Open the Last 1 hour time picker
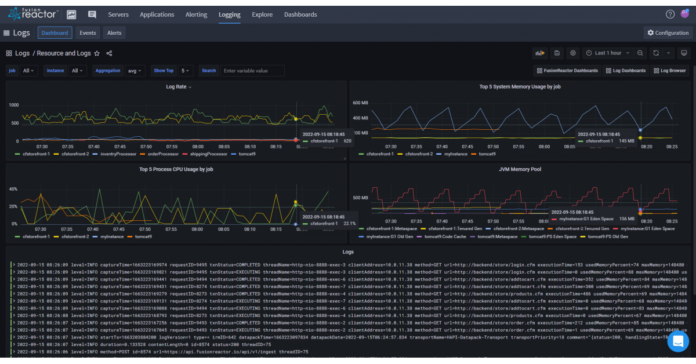The image size is (696, 364). click(608, 53)
